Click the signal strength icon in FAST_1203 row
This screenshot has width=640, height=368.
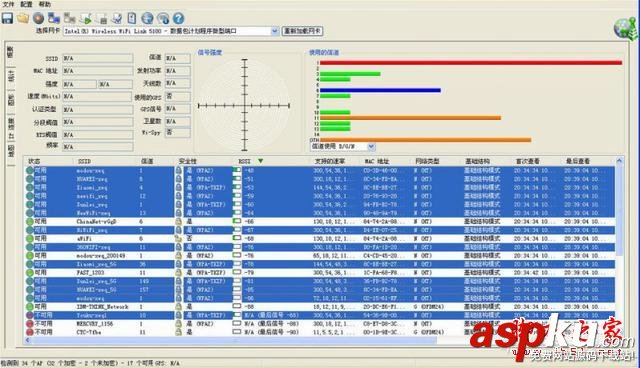pyautogui.click(x=236, y=272)
